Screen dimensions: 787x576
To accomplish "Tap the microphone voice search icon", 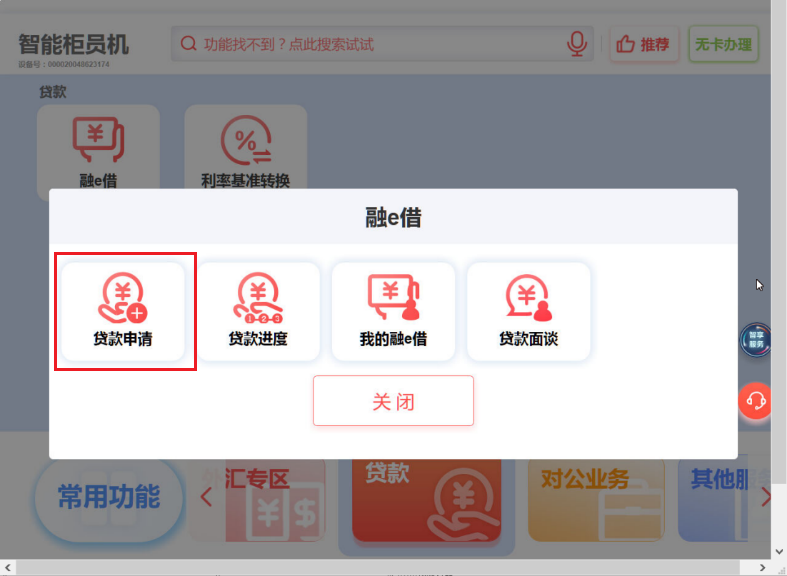I will coord(577,44).
